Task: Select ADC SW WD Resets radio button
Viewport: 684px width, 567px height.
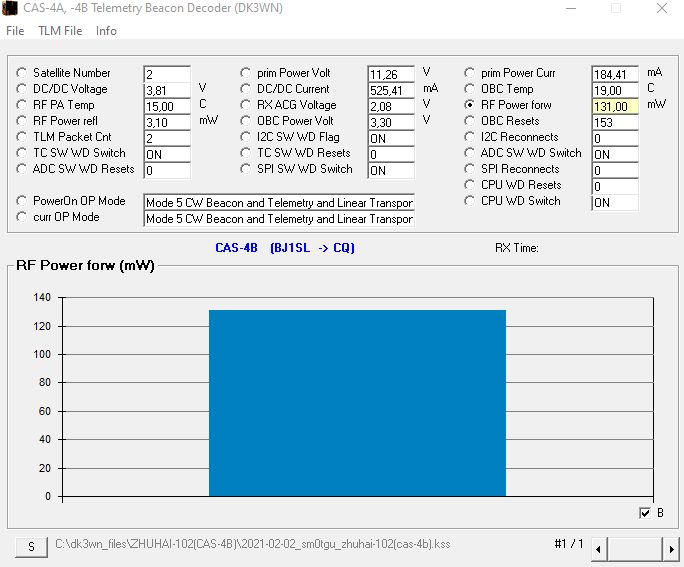Action: click(x=21, y=169)
